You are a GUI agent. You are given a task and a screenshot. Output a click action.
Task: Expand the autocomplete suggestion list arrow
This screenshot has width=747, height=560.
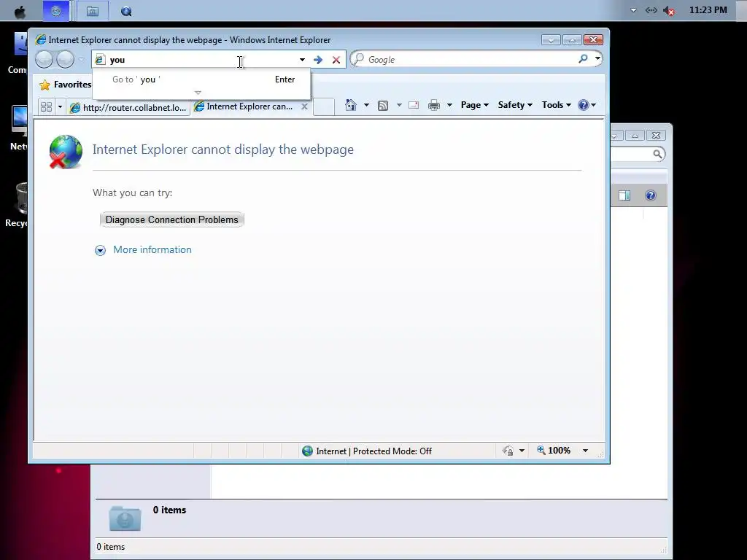click(198, 93)
